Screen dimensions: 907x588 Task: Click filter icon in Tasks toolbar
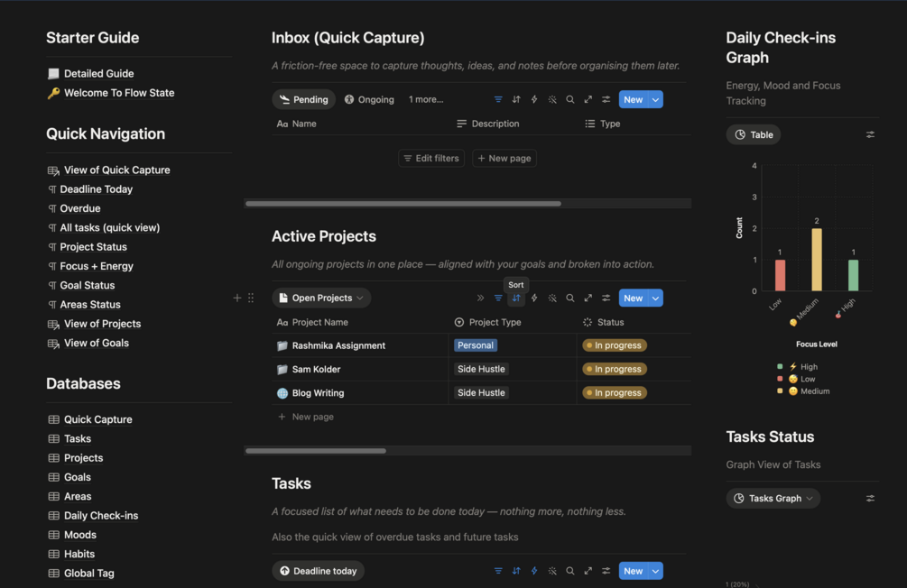click(498, 571)
